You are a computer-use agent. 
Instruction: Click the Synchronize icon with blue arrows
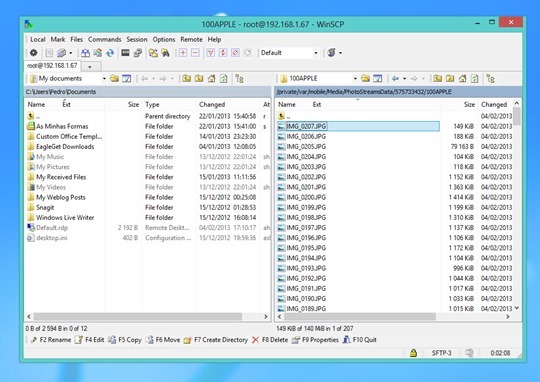tap(110, 53)
